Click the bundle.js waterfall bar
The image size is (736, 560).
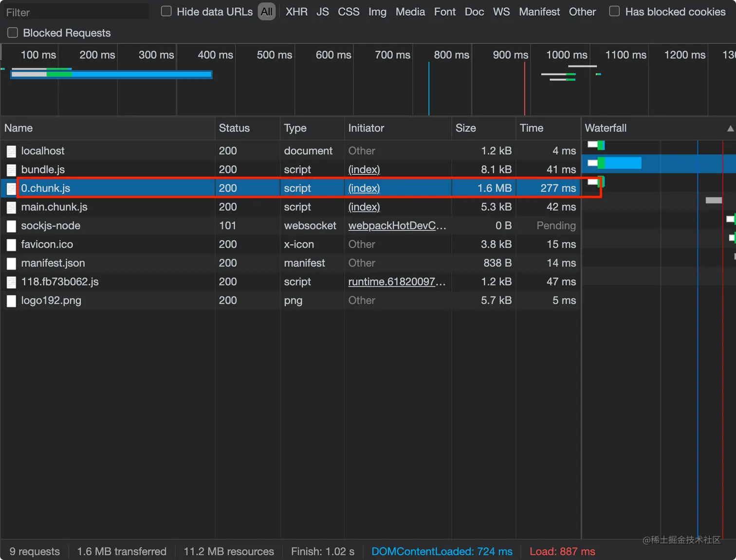614,163
